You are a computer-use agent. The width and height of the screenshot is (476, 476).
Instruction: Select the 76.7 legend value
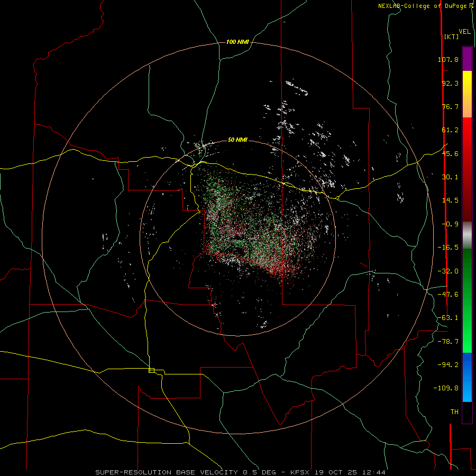point(450,106)
